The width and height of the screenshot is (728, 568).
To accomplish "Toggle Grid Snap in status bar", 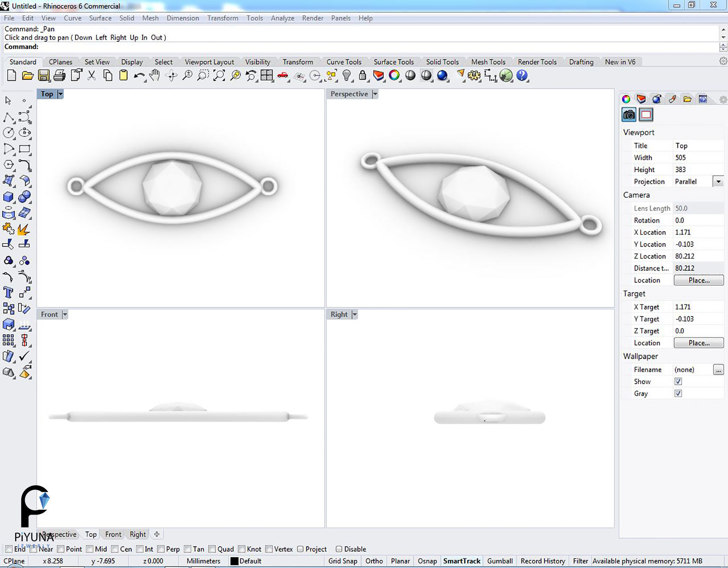I will click(342, 561).
